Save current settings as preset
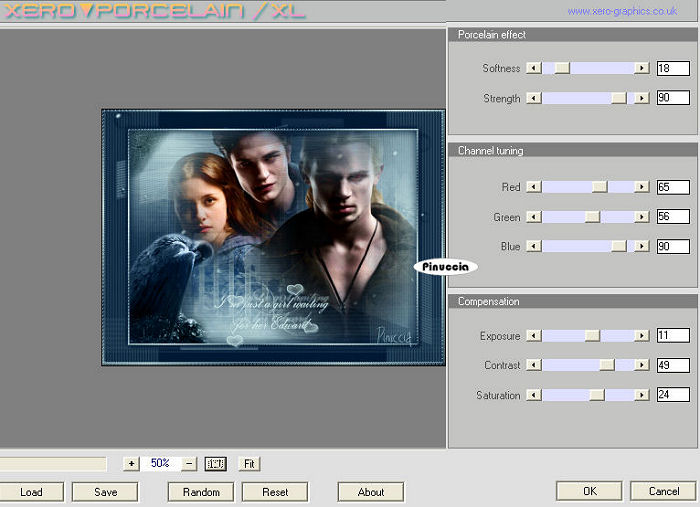The width and height of the screenshot is (700, 507). (x=105, y=492)
